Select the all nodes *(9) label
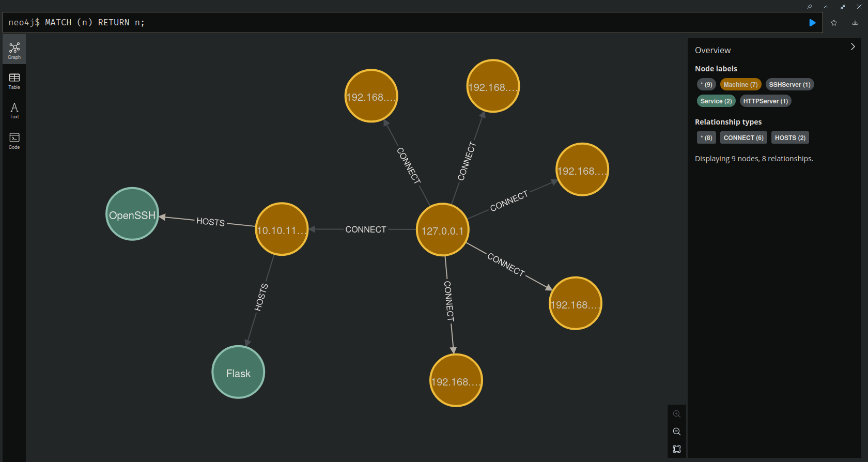The height and width of the screenshot is (462, 868). coord(706,85)
